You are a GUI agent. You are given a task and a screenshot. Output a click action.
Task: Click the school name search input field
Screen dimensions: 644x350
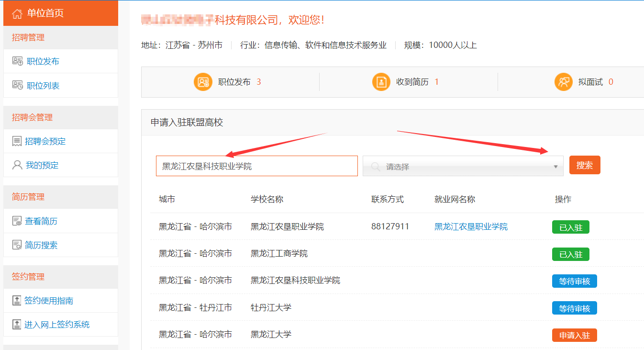tap(256, 166)
